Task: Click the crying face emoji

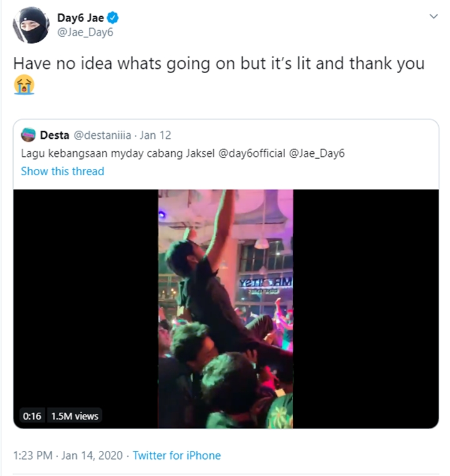Action: (x=24, y=86)
